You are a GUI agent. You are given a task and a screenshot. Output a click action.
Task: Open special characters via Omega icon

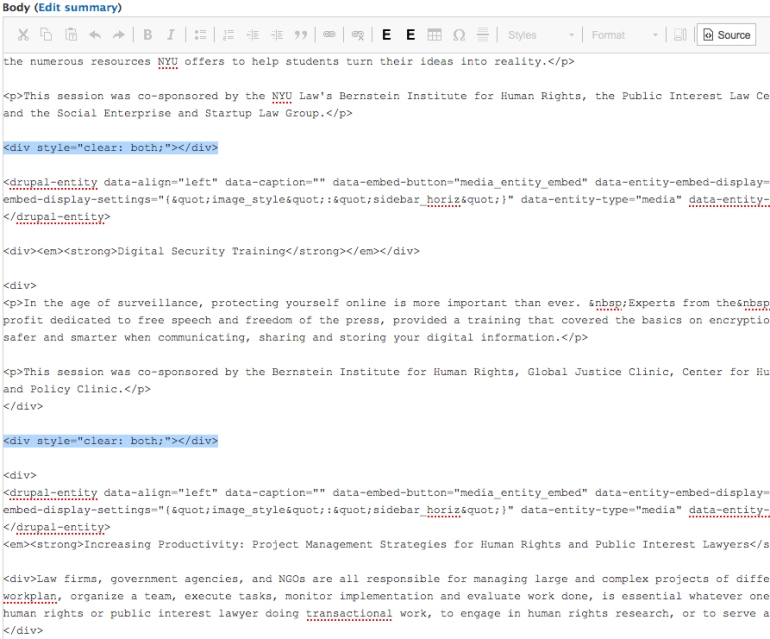tap(459, 35)
